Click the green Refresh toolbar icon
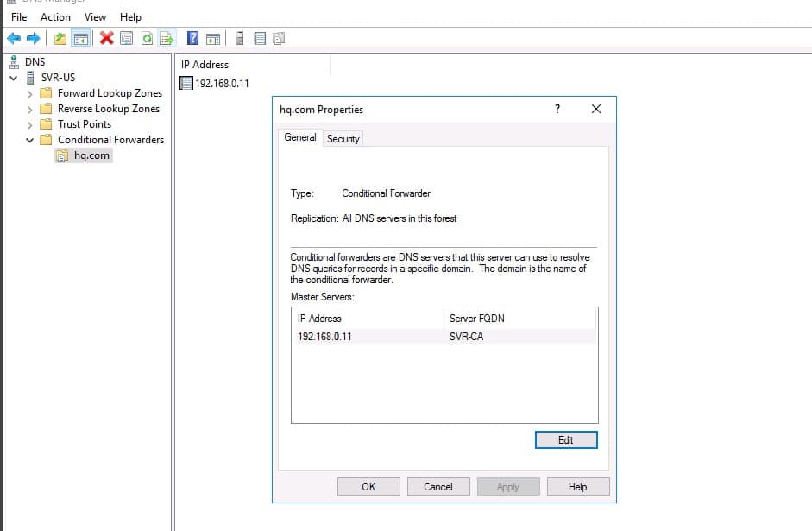812x531 pixels. tap(148, 38)
